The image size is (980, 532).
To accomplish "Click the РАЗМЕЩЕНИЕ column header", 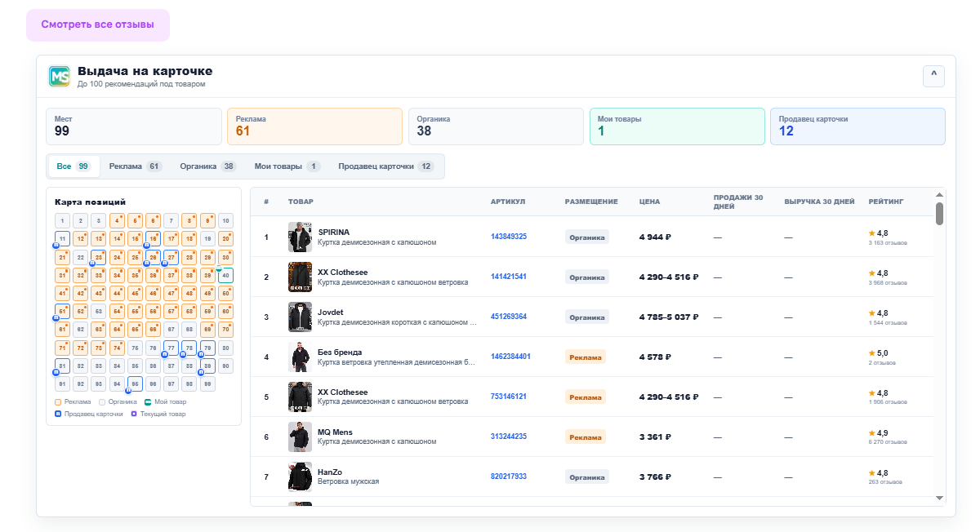I will click(591, 202).
